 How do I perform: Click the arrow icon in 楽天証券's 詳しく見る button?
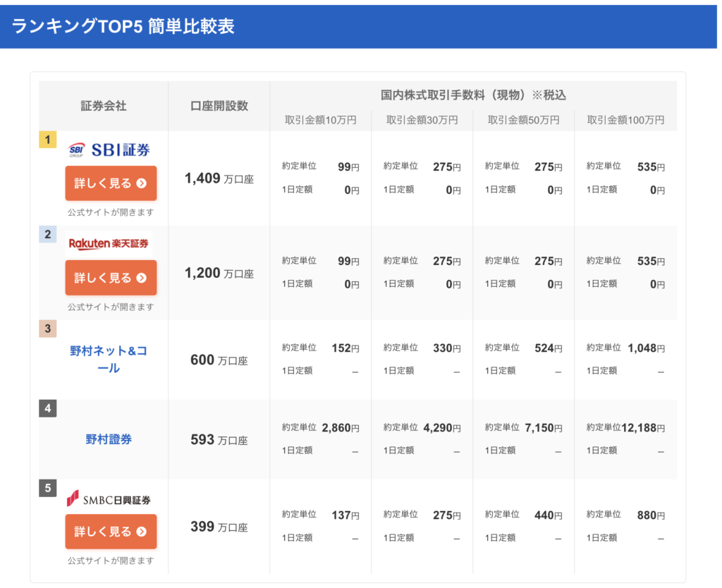(140, 278)
